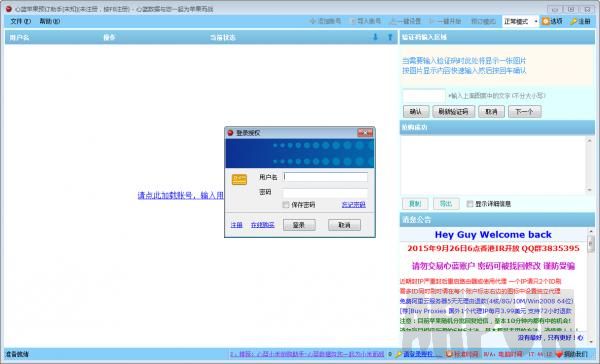Click the move-up arrow in list header
600x364 pixels.
click(390, 37)
